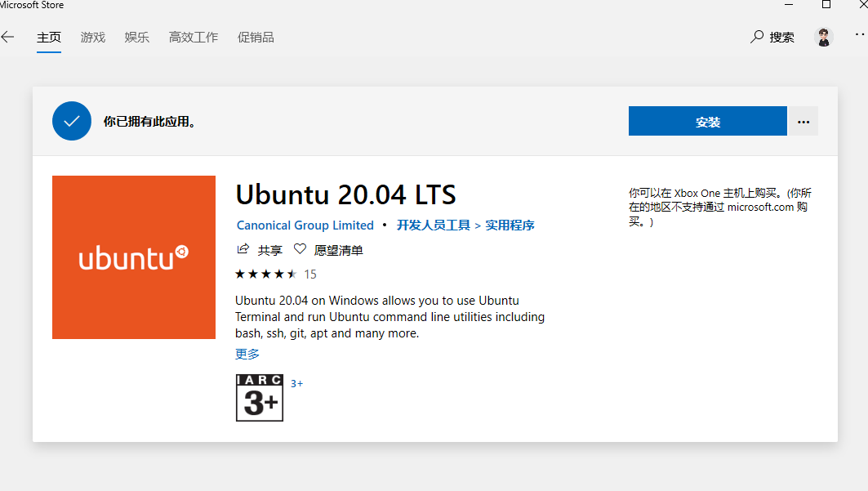Switch to the 主页 tab
Viewport: 868px width, 491px height.
49,38
